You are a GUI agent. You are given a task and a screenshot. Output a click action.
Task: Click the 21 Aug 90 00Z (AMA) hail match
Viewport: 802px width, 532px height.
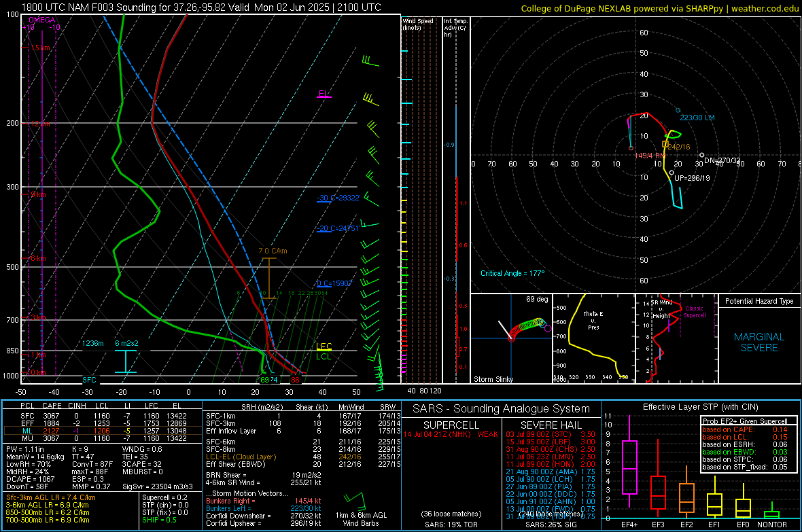(x=551, y=472)
